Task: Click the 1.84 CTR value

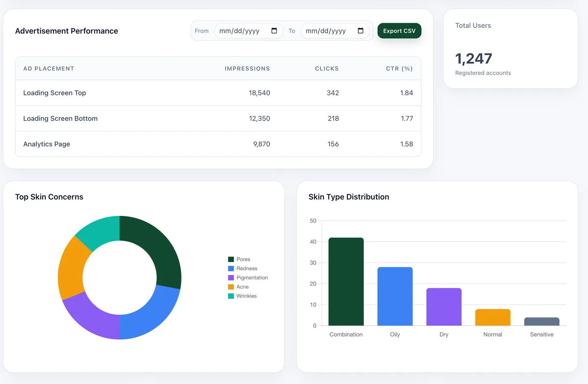Action: tap(407, 93)
